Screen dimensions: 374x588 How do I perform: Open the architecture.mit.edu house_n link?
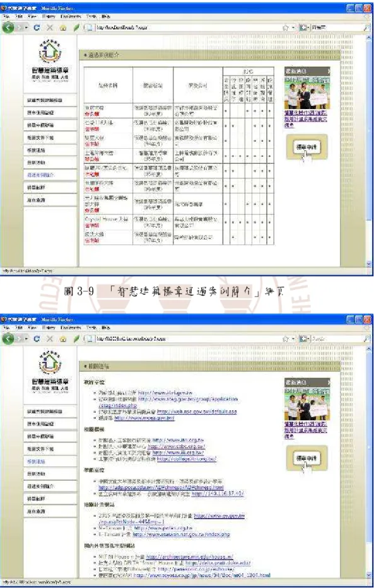[190, 557]
